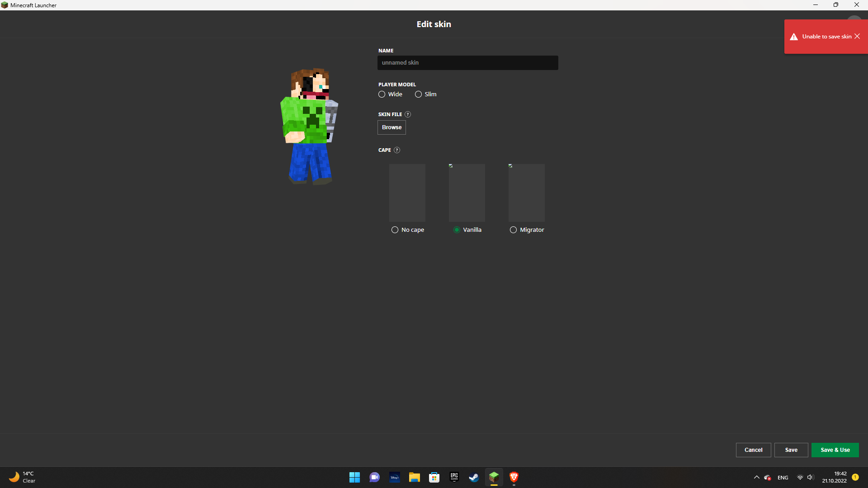Click the Cancel button

tap(753, 450)
